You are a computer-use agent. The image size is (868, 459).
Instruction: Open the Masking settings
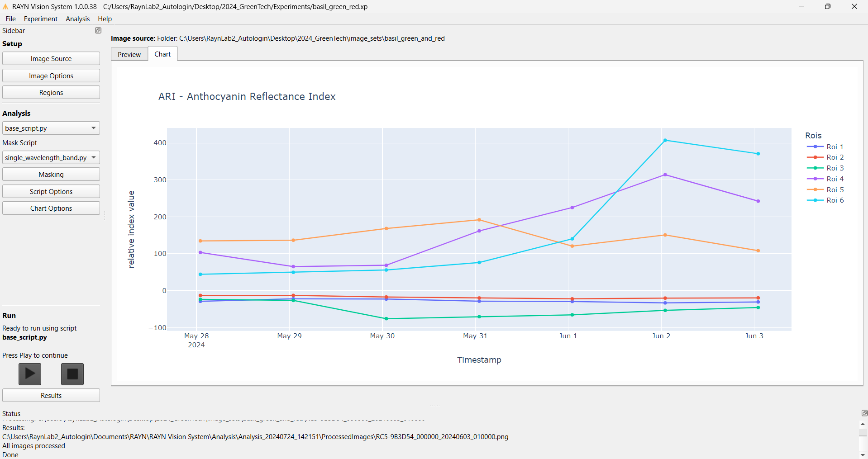tap(51, 175)
